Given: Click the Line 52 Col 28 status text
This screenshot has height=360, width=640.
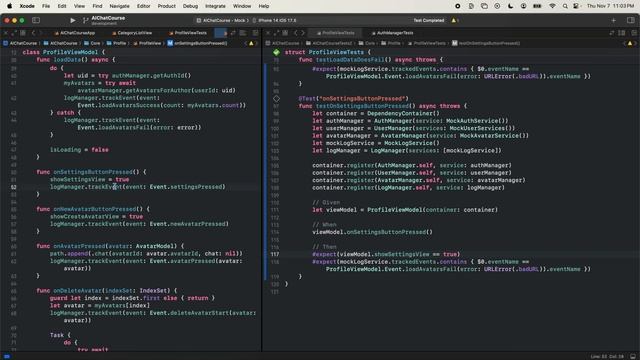Looking at the screenshot, I should (607, 357).
